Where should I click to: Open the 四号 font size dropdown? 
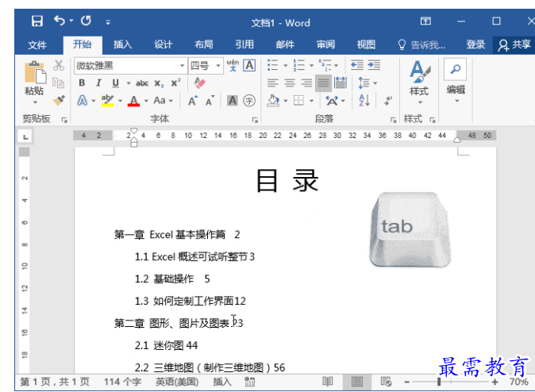218,66
